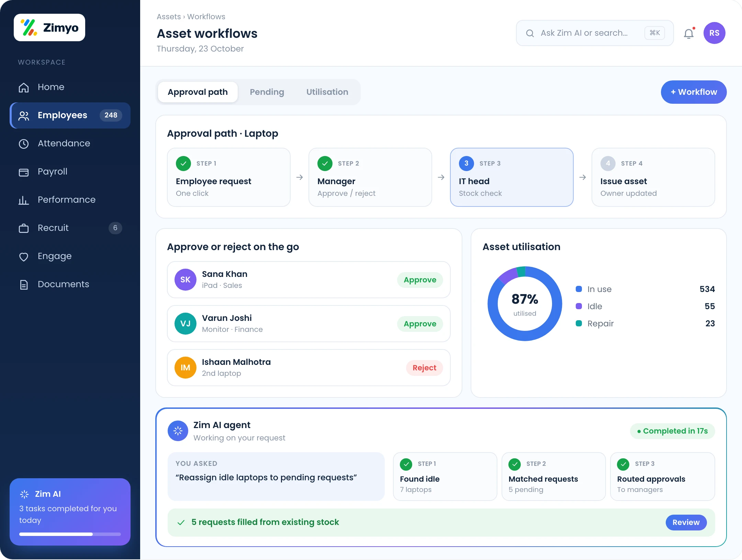Click the ⌘K shortcut badge
The image size is (742, 560).
coord(655,33)
